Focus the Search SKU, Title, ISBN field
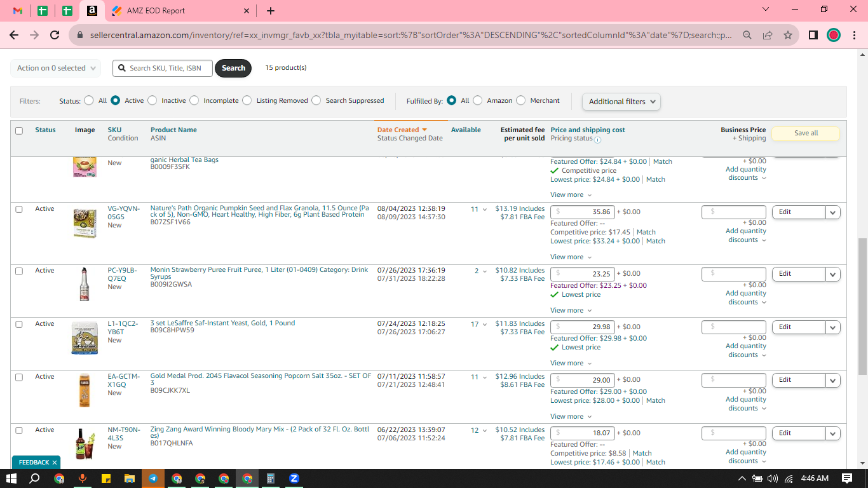The width and height of the screenshot is (868, 488). [163, 68]
